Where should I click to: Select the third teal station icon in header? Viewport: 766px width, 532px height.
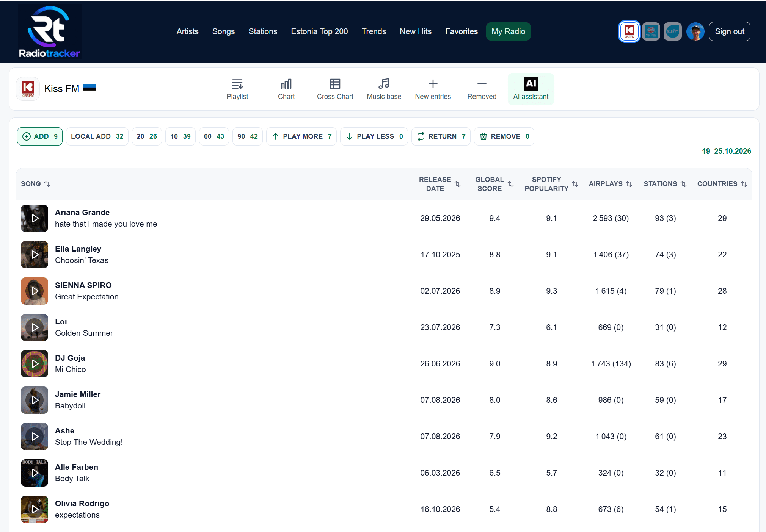point(673,31)
